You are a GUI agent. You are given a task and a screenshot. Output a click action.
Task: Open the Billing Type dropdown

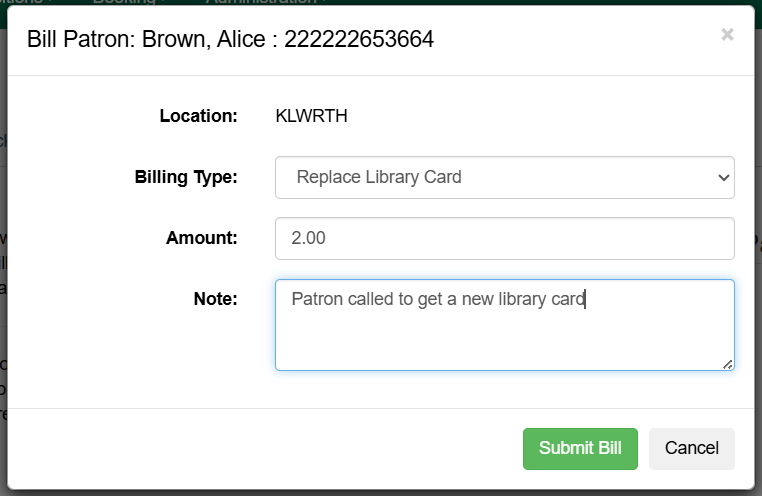click(x=504, y=177)
